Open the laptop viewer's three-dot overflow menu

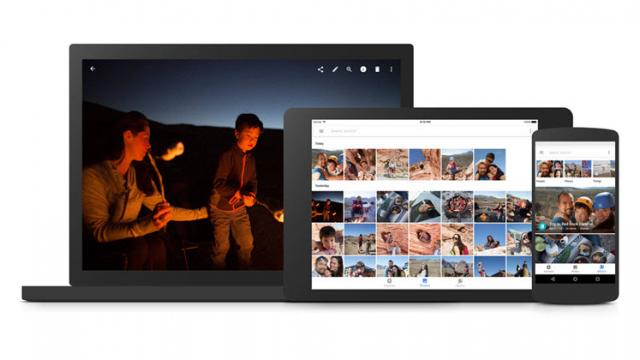(x=391, y=69)
